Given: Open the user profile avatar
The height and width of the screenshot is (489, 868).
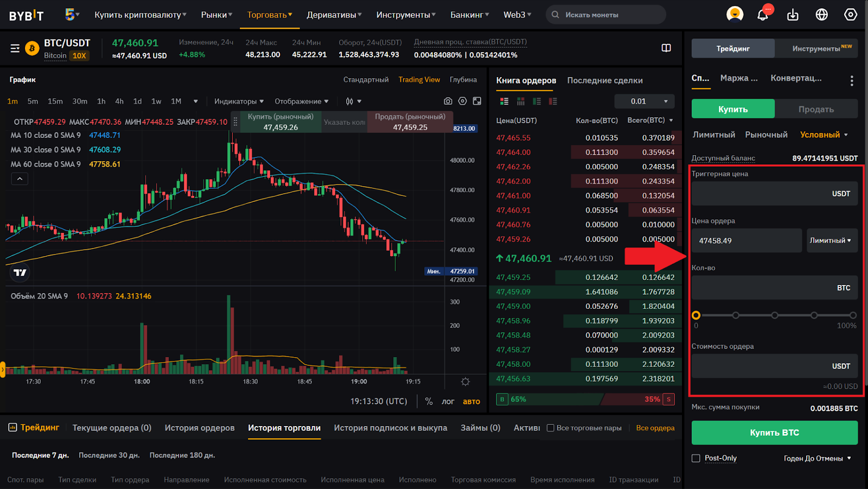Looking at the screenshot, I should pos(735,14).
